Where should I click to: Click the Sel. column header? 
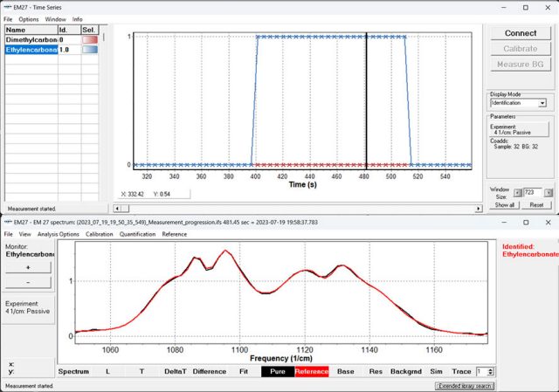point(90,30)
